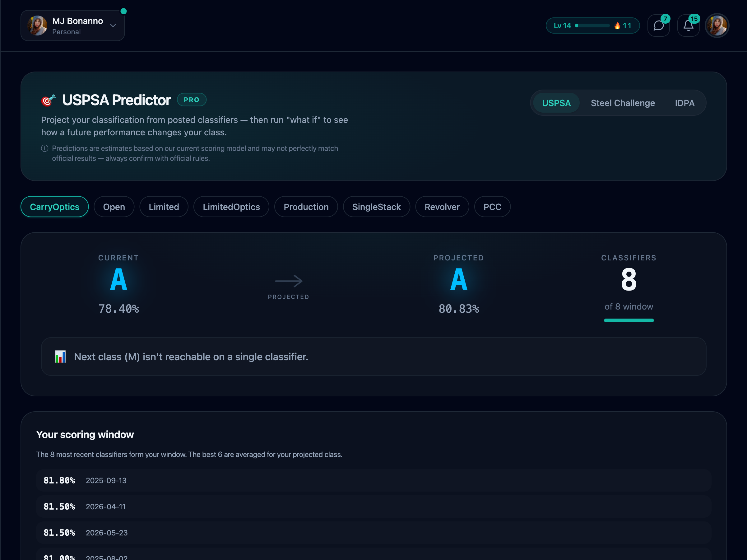Image resolution: width=747 pixels, height=560 pixels.
Task: Click the info icon next to Predictions disclaimer
Action: click(44, 148)
